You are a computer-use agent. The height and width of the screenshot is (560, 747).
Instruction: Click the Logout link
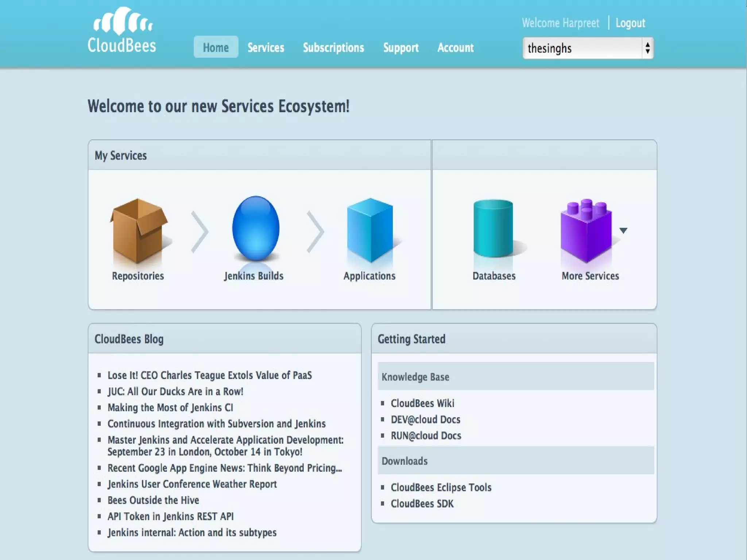tap(630, 23)
